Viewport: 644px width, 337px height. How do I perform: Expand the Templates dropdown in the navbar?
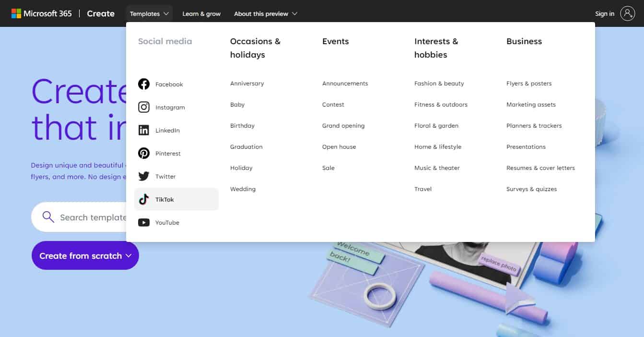click(149, 13)
